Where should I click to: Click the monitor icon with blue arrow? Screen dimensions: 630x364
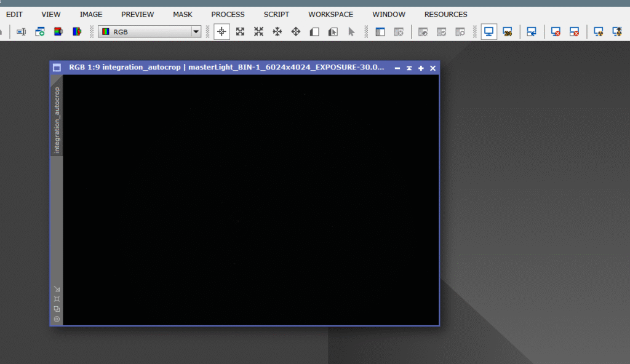pos(532,31)
